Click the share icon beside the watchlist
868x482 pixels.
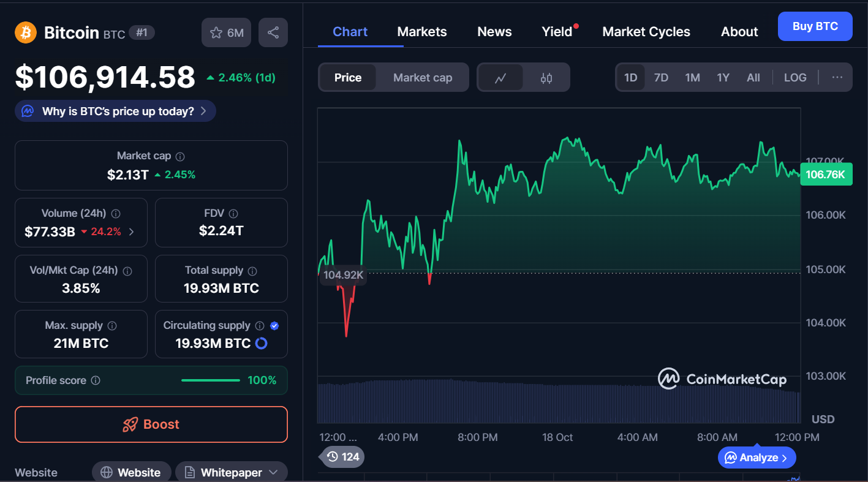(273, 32)
